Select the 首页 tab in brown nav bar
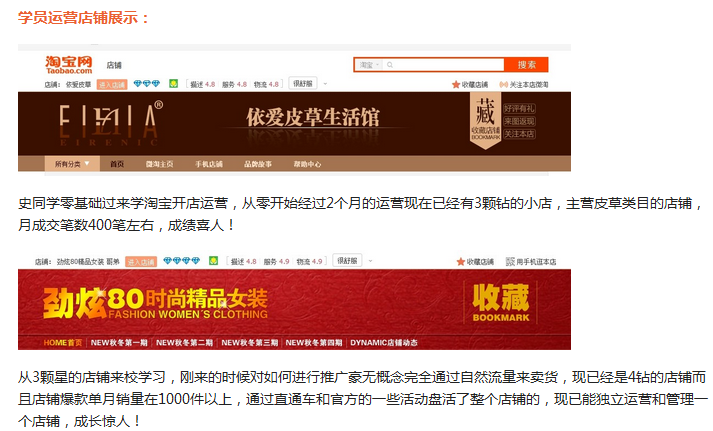This screenshot has width=713, height=431. (117, 163)
